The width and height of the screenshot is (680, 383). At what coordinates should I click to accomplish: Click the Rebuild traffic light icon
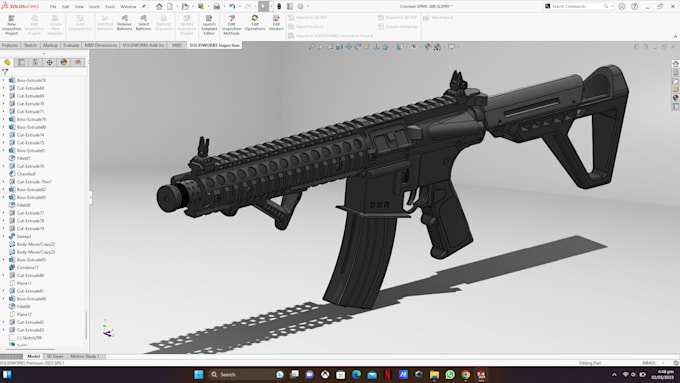(279, 7)
